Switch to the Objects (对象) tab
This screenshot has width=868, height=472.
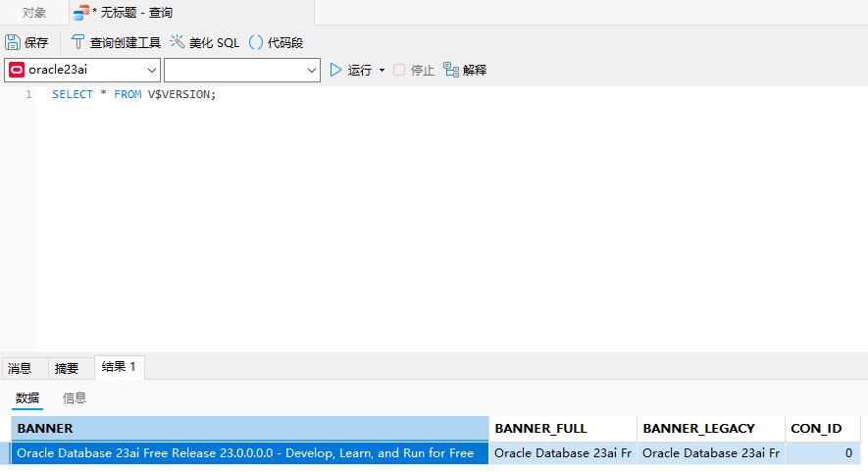pos(34,13)
